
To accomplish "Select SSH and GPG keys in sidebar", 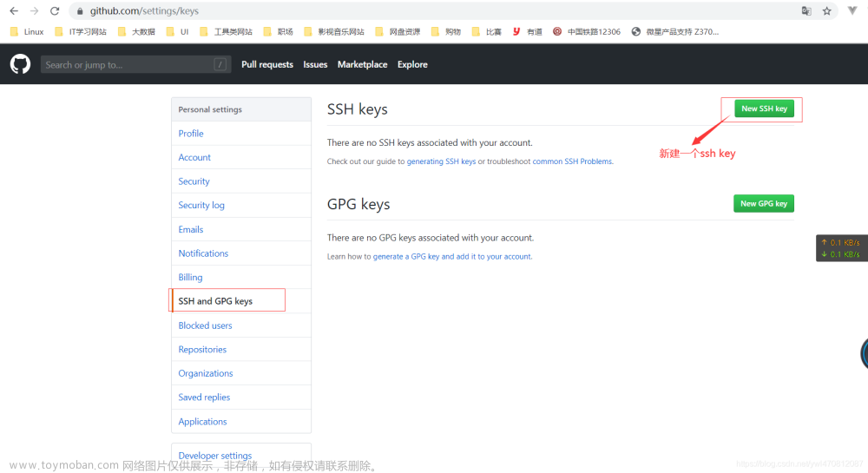I will [x=241, y=301].
